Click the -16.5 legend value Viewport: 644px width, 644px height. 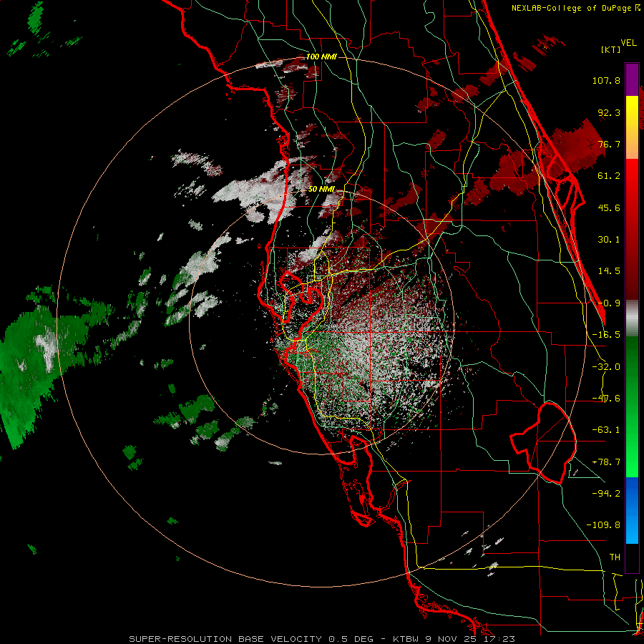point(606,335)
